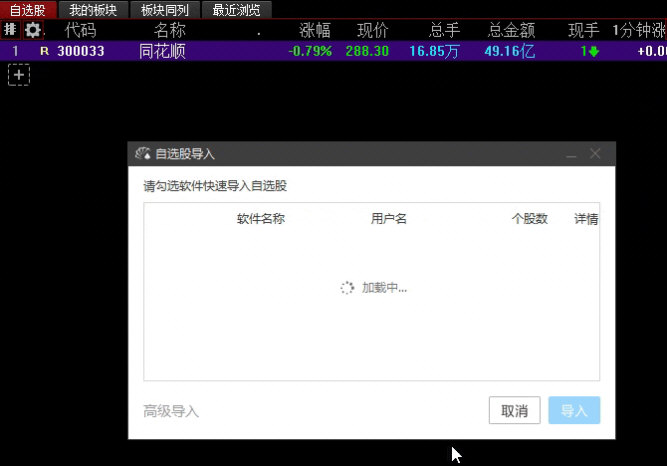
Task: Click the loading spinner icon
Action: [x=347, y=288]
